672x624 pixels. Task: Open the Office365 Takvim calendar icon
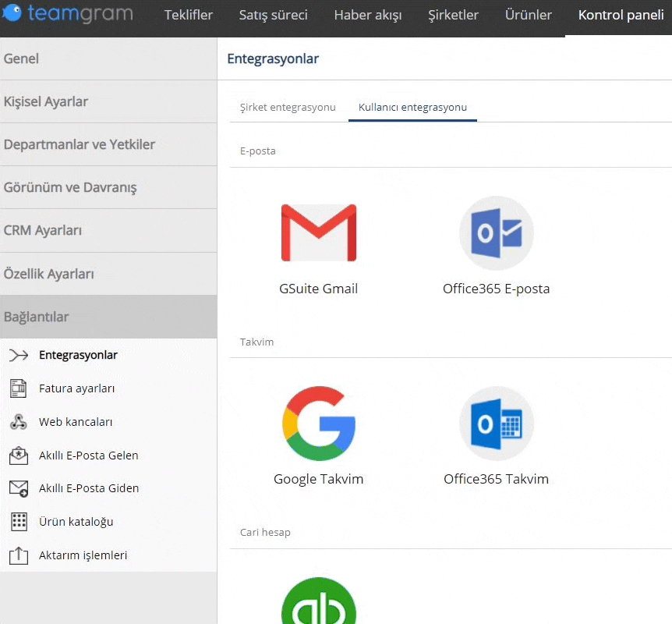tap(497, 424)
